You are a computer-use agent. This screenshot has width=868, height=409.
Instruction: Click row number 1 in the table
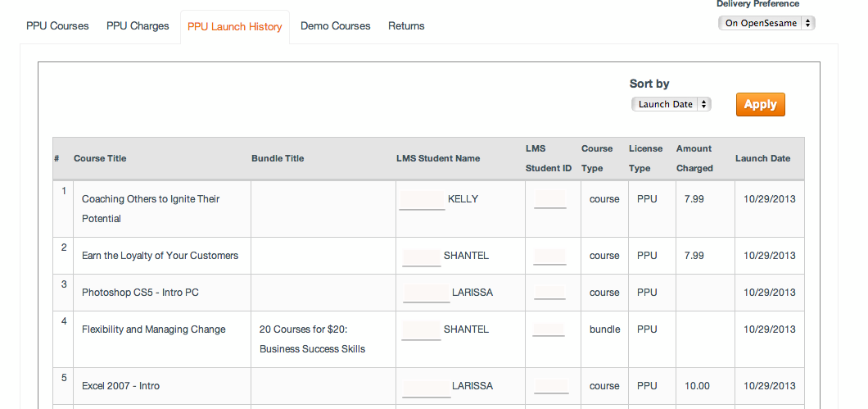click(x=64, y=191)
